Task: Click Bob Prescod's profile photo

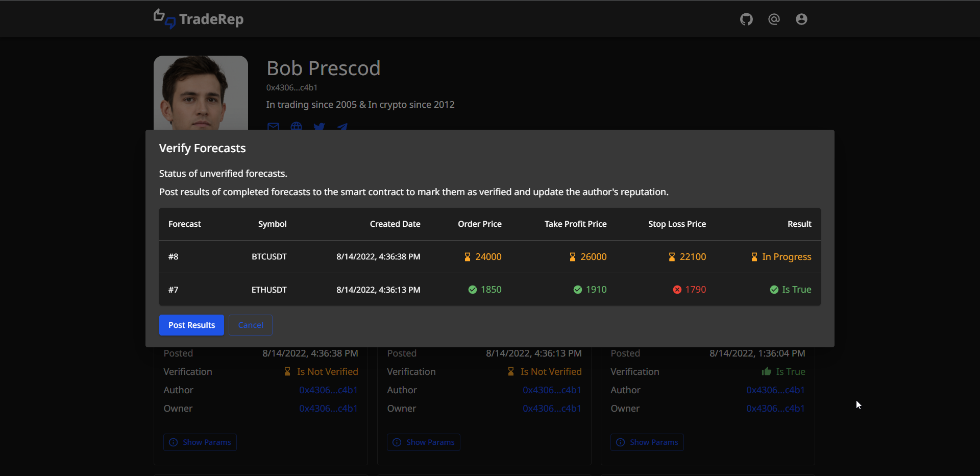Action: 201,93
